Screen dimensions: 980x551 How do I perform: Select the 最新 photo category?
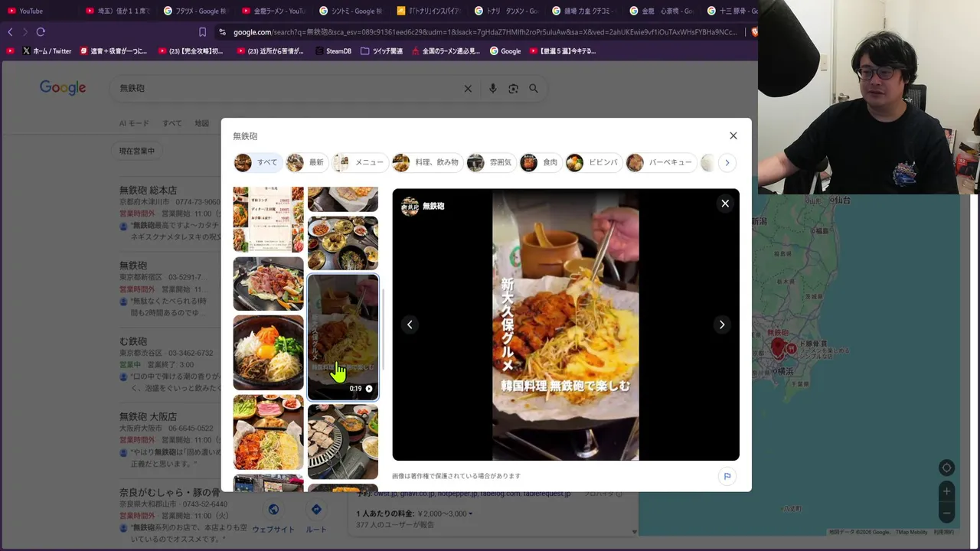tap(306, 162)
